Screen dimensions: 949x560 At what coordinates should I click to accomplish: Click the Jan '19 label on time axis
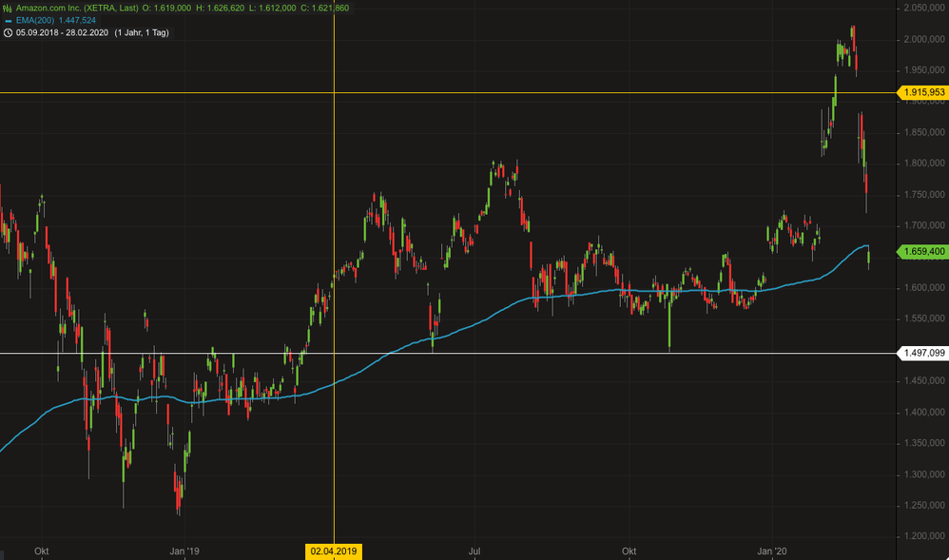pos(184,550)
